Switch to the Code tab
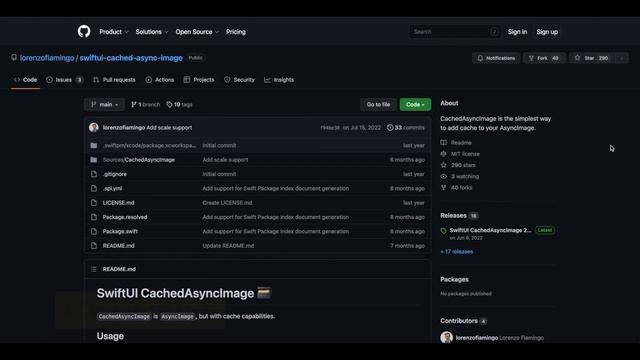The height and width of the screenshot is (360, 640). (x=26, y=80)
